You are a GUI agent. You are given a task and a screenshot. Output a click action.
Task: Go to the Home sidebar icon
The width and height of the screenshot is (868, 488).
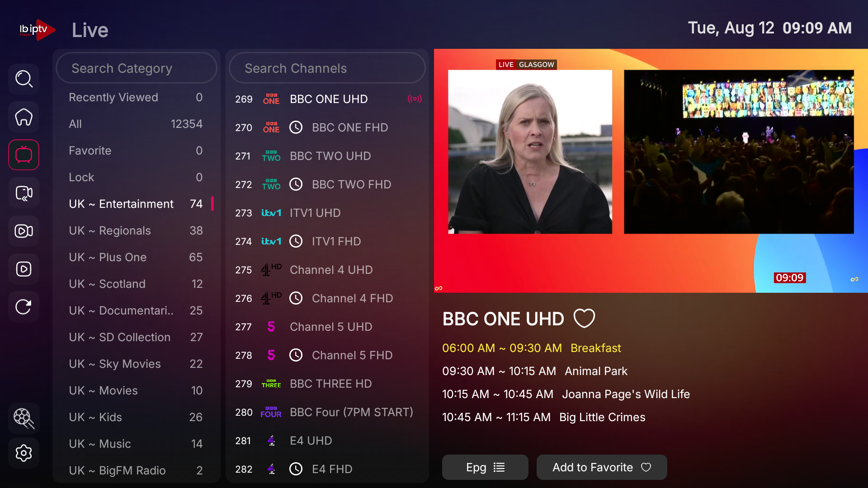[x=24, y=117]
